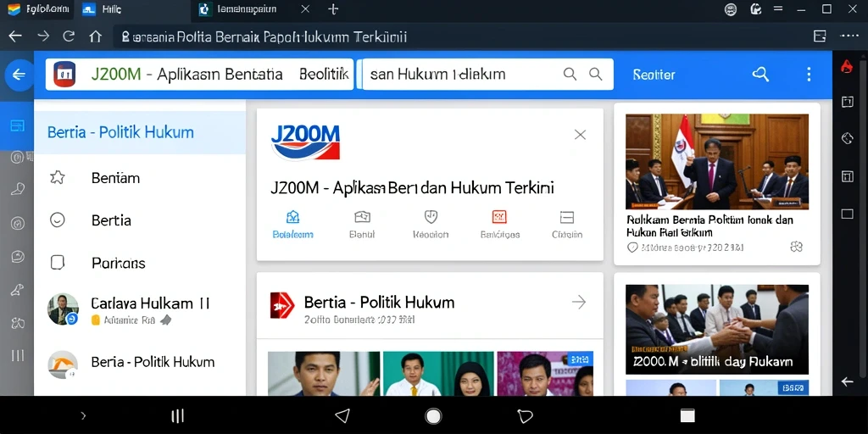Close the third browser tab

tap(305, 9)
